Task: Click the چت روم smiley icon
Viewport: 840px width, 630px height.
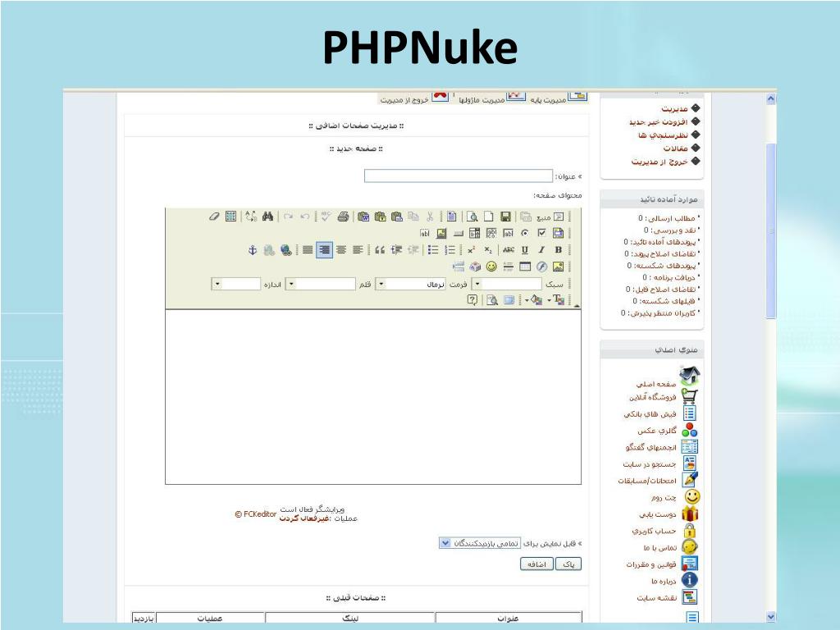Action: pyautogui.click(x=692, y=497)
